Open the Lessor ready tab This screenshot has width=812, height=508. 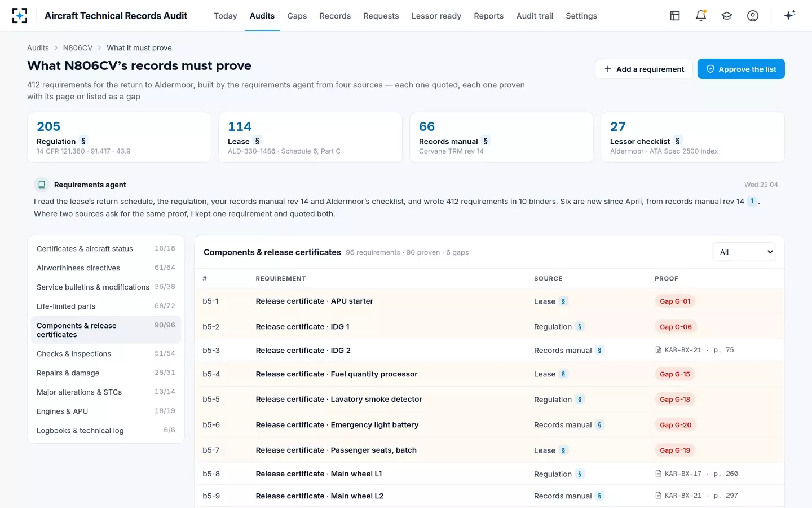coord(436,16)
